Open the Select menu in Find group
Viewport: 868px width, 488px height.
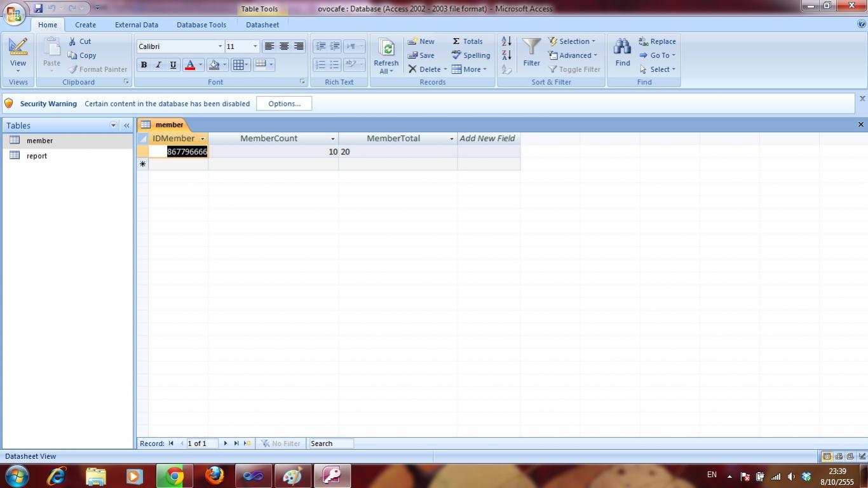pyautogui.click(x=657, y=69)
